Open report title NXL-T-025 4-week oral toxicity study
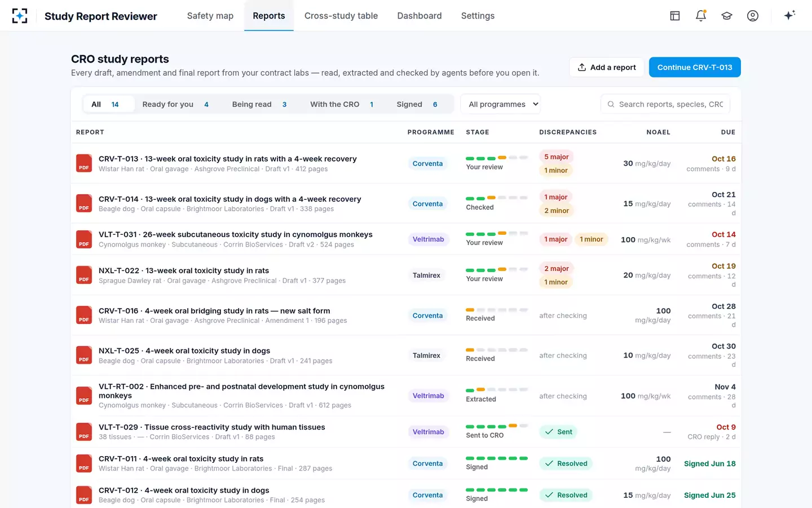812x508 pixels. click(184, 351)
